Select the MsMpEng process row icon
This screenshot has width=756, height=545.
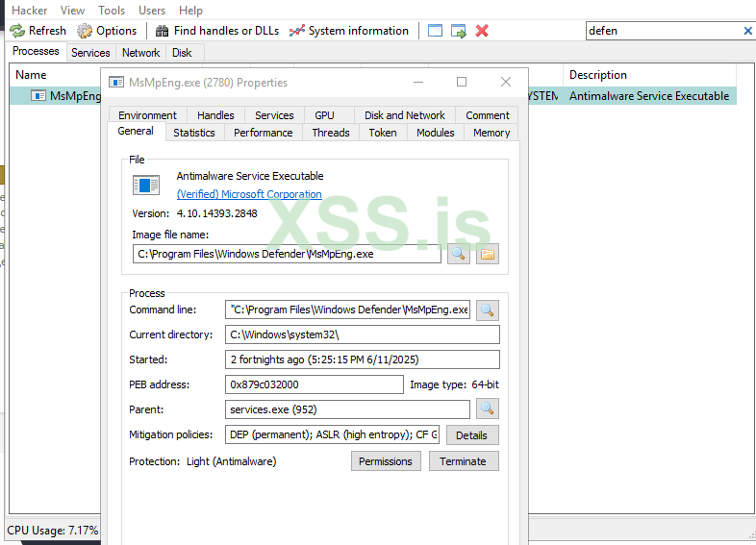[38, 95]
